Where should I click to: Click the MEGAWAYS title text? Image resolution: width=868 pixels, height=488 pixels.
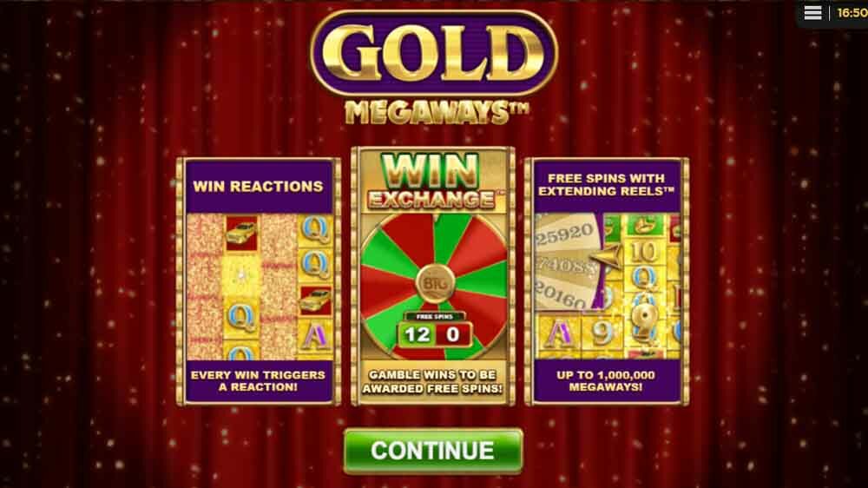pos(437,112)
